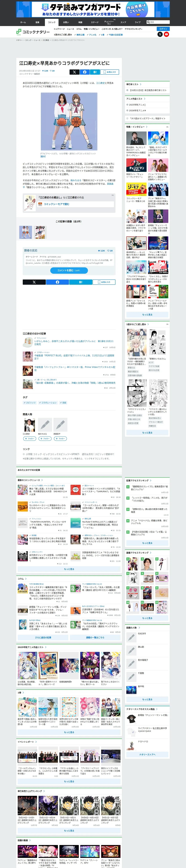Switch to the 映画 tab in the top bar
The height and width of the screenshot is (868, 186).
pyautogui.click(x=80, y=22)
